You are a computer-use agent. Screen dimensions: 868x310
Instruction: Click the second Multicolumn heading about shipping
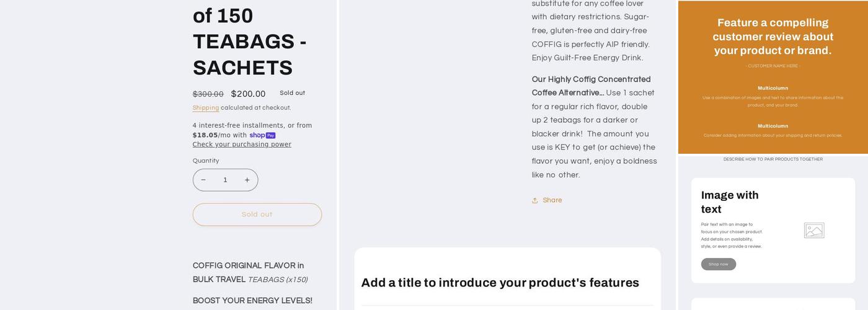[x=773, y=126]
